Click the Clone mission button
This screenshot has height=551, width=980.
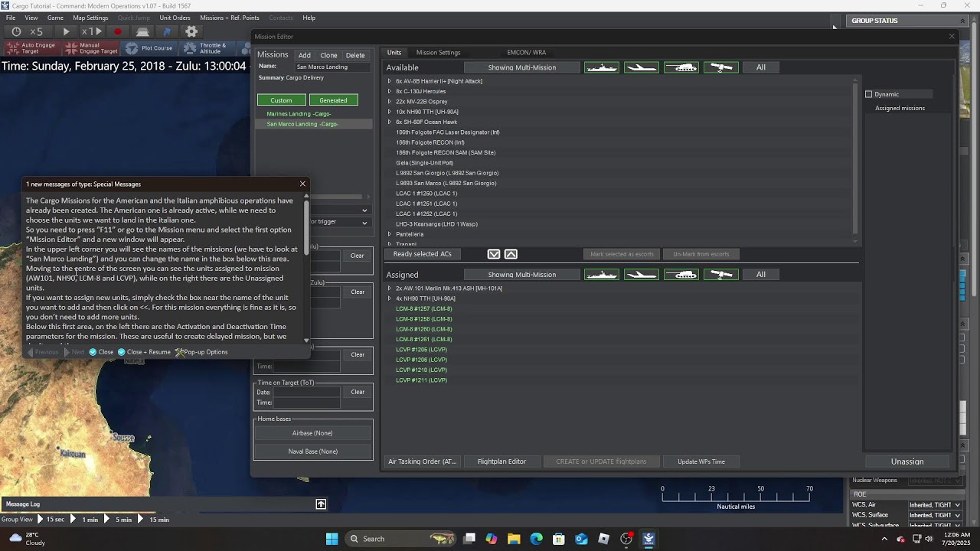click(328, 55)
